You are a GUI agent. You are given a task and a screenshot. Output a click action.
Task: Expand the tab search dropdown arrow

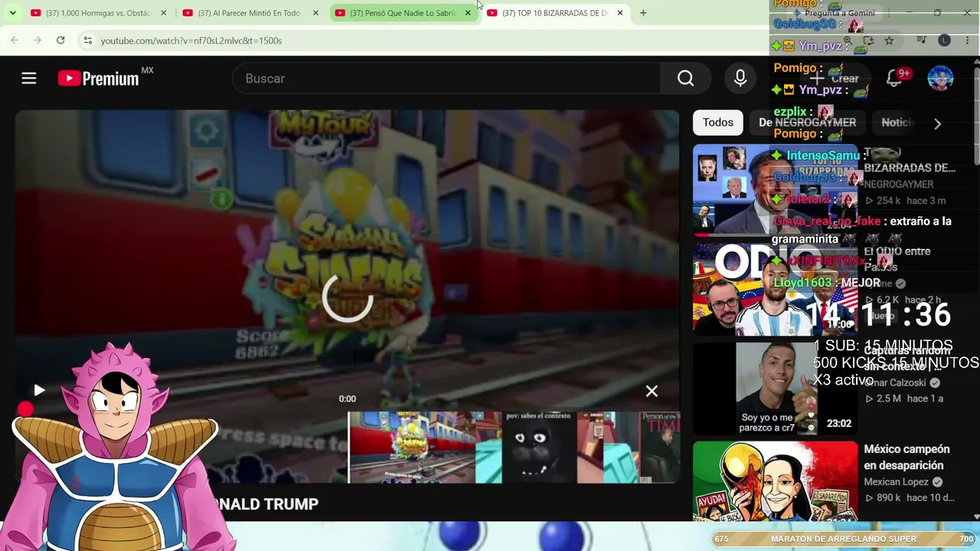(12, 13)
